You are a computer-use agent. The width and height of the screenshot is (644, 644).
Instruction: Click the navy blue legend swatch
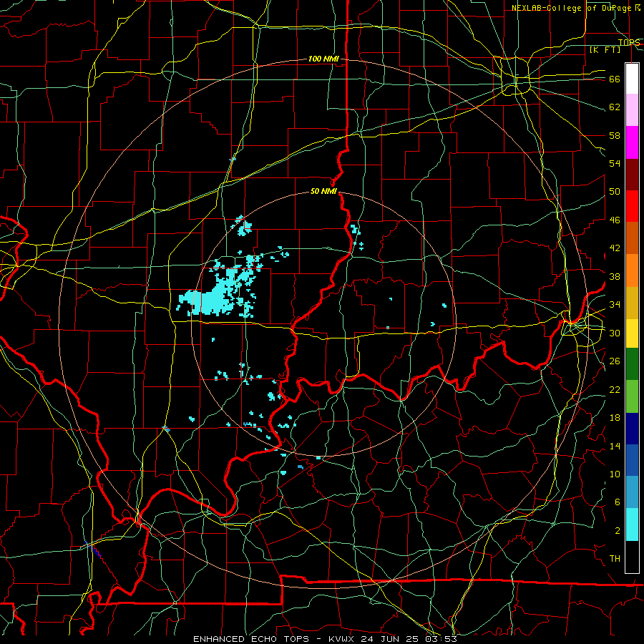pyautogui.click(x=632, y=429)
